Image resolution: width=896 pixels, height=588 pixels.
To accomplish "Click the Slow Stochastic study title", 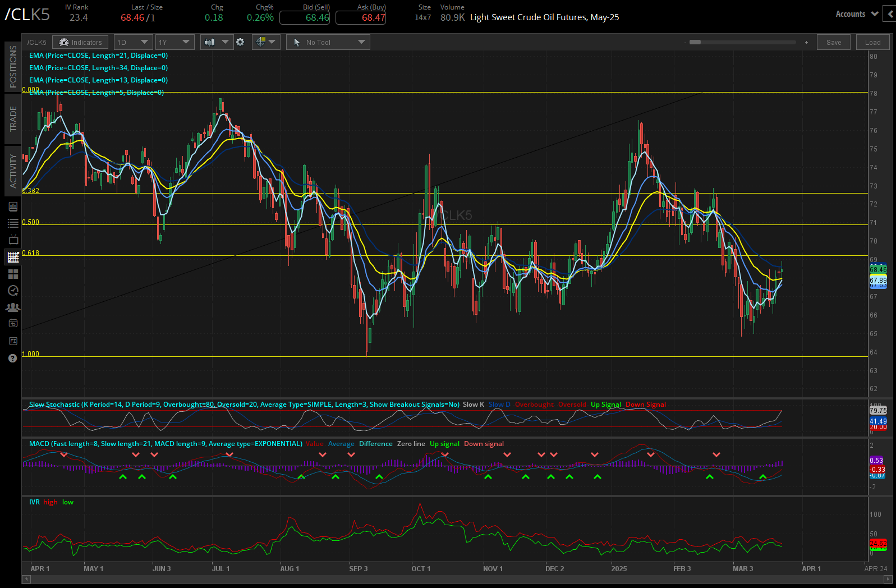I will [244, 405].
